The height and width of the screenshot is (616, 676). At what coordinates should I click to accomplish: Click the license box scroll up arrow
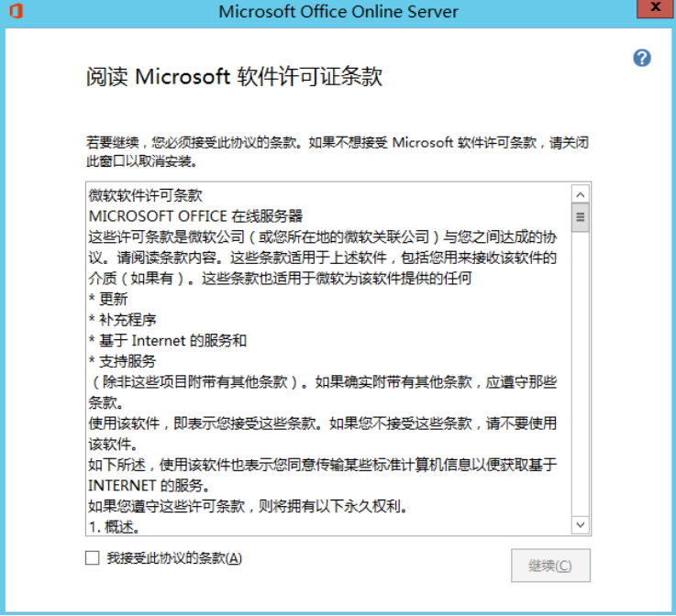point(581,194)
